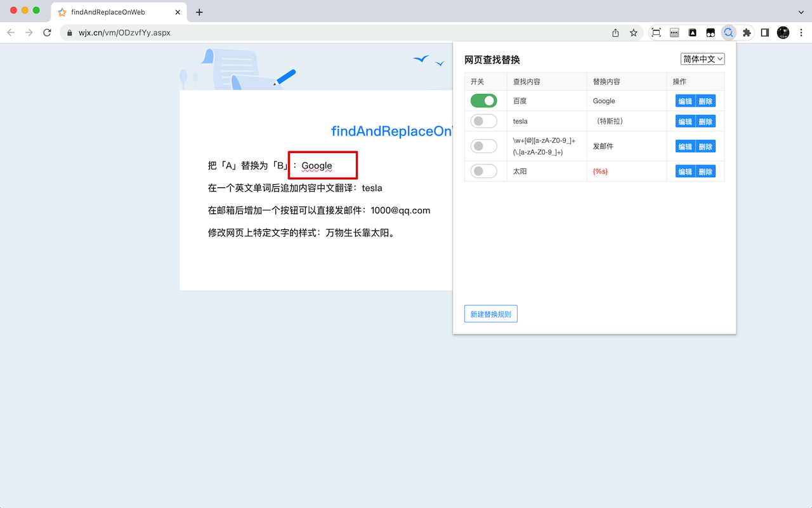
Task: Open the 简体中文 language dropdown
Action: pos(702,58)
